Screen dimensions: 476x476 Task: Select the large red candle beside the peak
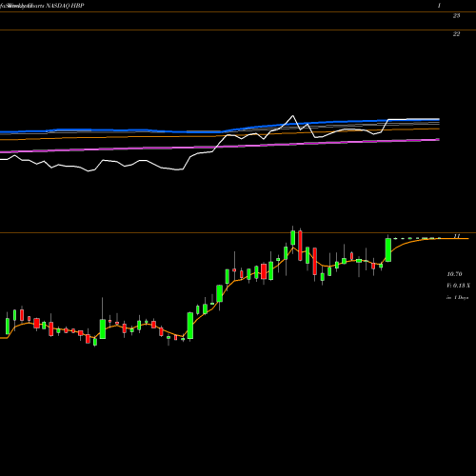coord(300,246)
